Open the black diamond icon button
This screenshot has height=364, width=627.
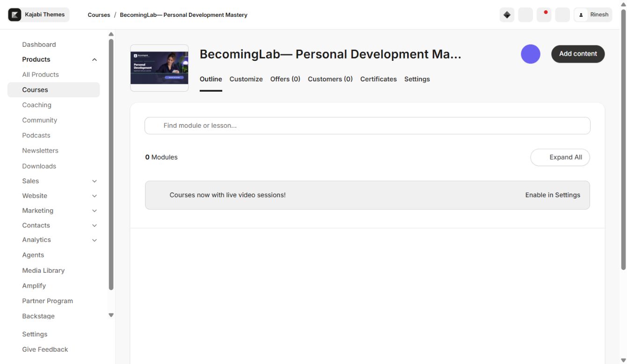[507, 15]
